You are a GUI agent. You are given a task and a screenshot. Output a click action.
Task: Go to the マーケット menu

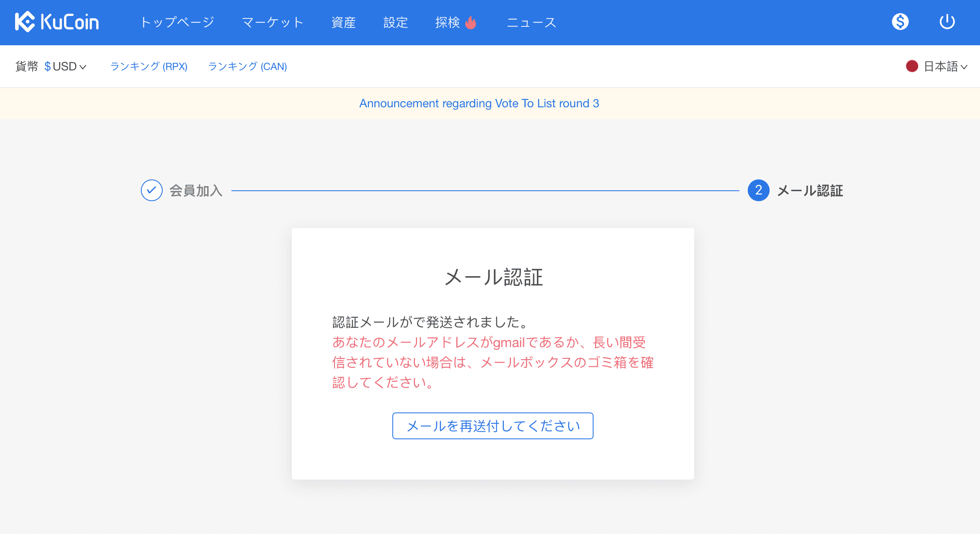[x=272, y=22]
